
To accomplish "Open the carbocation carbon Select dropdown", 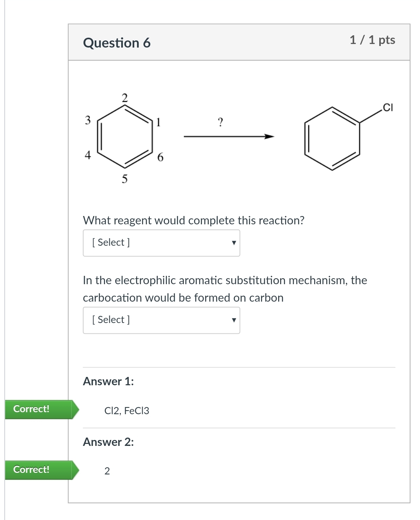I will [161, 320].
